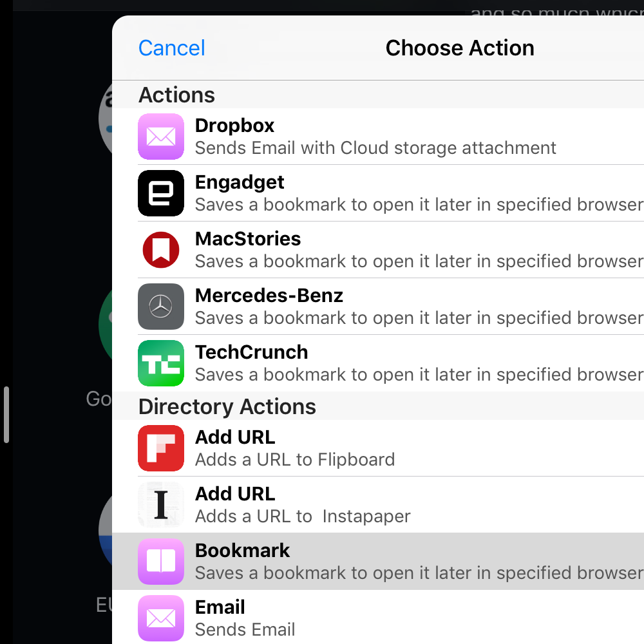644x644 pixels.
Task: Click the Mercedes-Benz star icon
Action: [161, 307]
